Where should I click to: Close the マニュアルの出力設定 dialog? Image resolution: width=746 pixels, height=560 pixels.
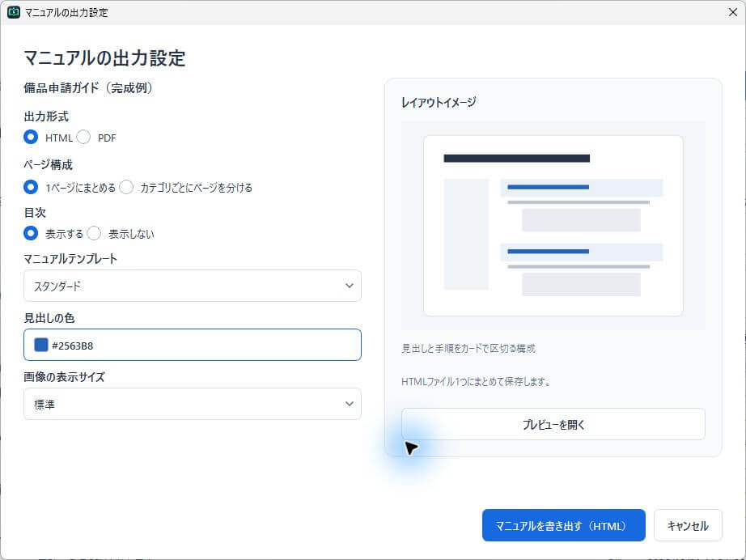click(x=733, y=12)
